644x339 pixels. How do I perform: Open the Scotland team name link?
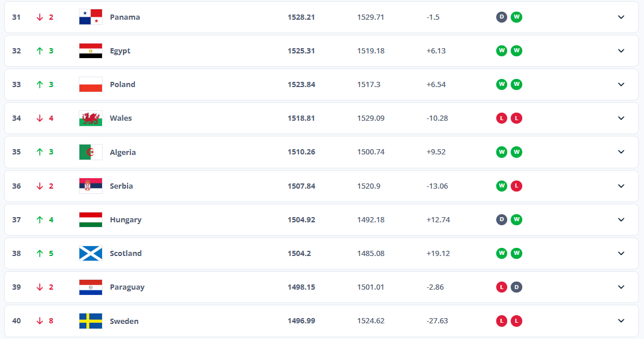coord(126,253)
